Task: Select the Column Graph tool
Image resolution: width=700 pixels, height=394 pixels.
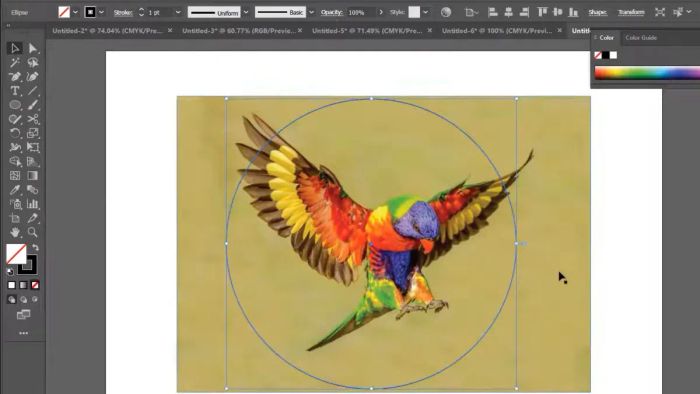Action: click(33, 204)
